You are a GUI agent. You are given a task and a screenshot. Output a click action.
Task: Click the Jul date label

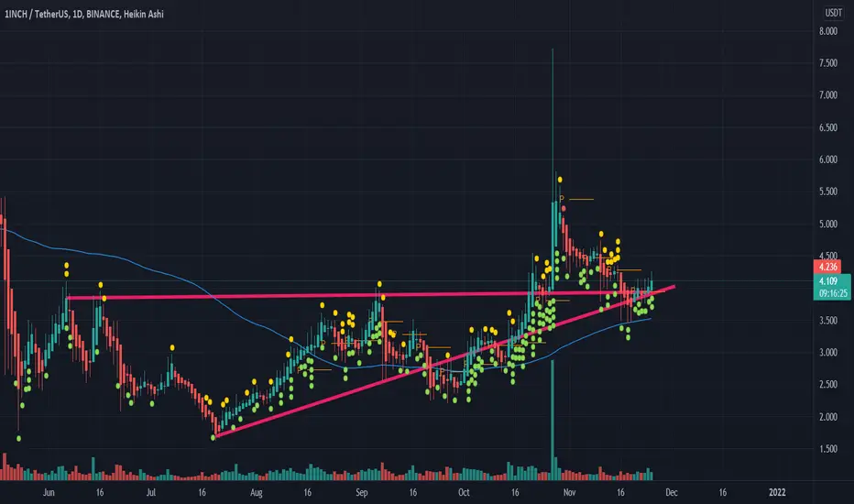pos(151,493)
